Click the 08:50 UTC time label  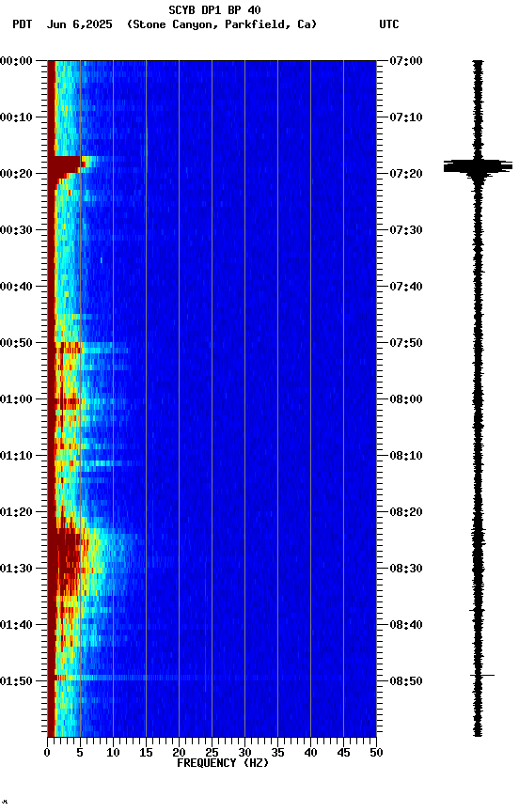click(406, 681)
